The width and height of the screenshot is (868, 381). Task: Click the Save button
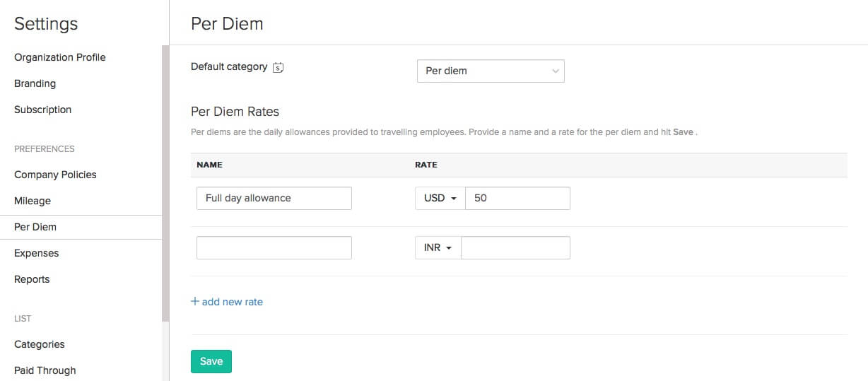pyautogui.click(x=211, y=361)
